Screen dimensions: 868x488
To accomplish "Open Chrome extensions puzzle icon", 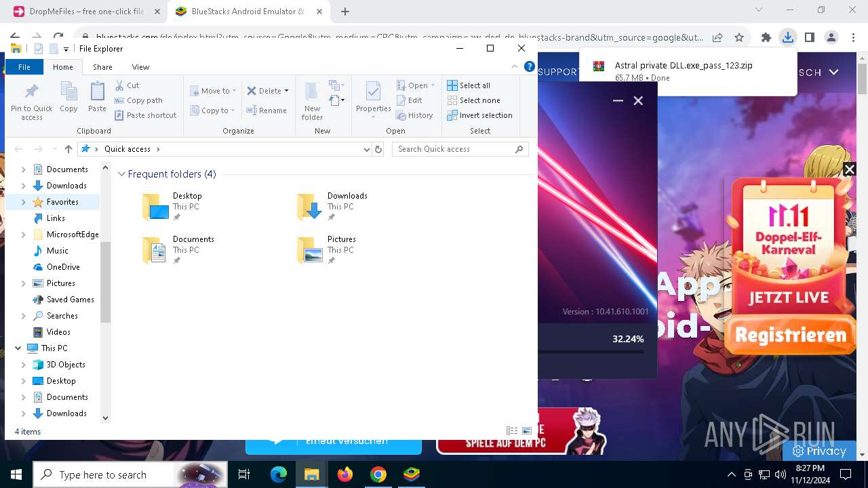I will point(766,37).
